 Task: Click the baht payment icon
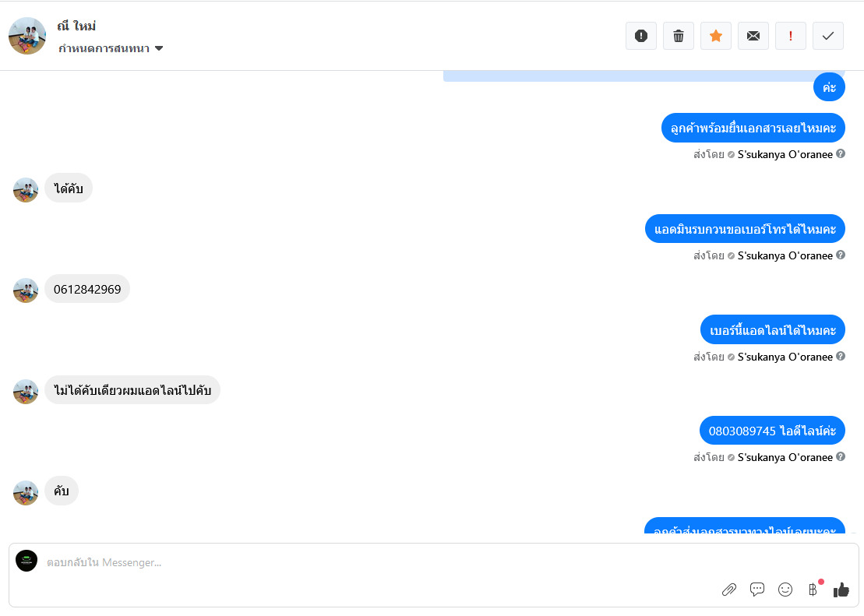[x=813, y=590]
